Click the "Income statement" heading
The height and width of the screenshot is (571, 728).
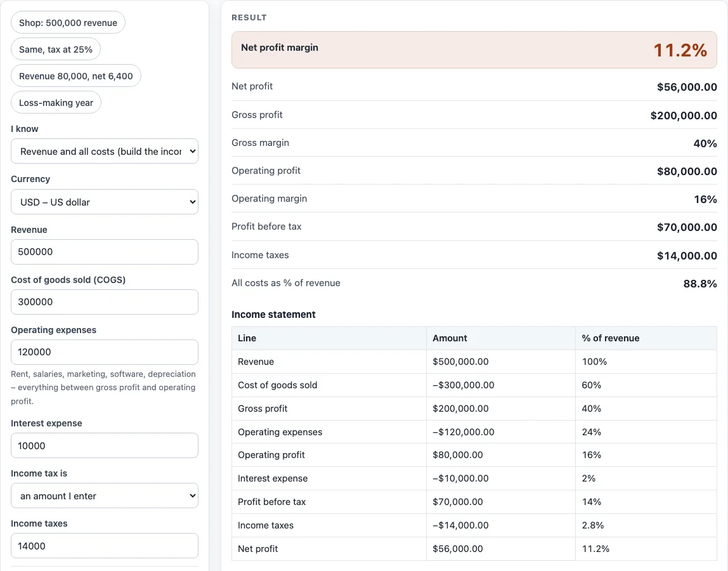click(x=273, y=315)
